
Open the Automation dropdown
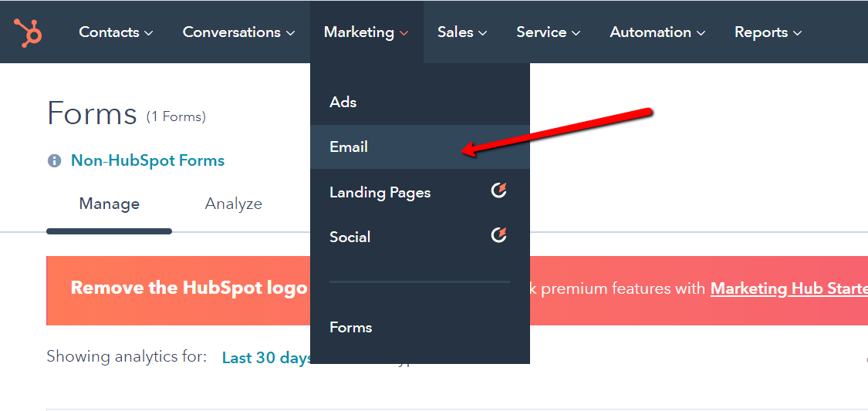(x=657, y=32)
